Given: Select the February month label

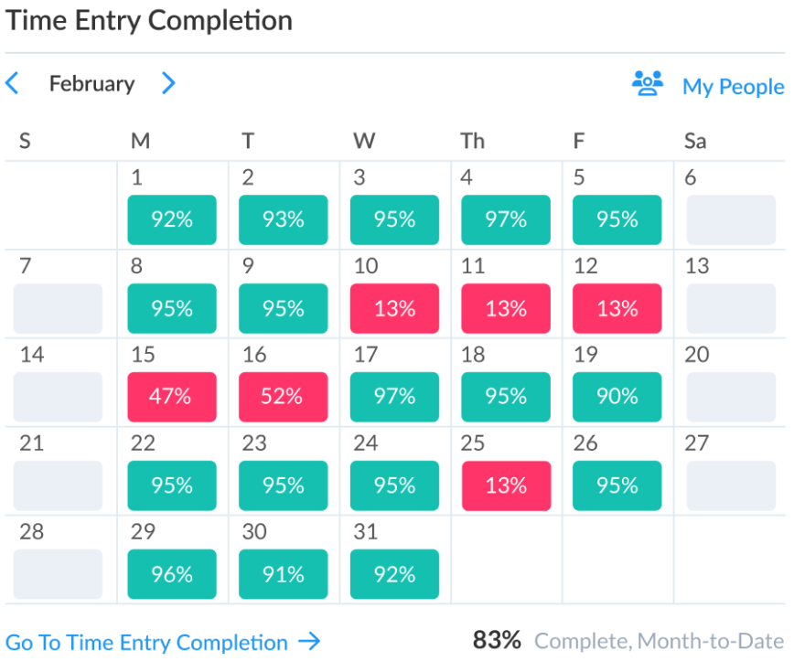Looking at the screenshot, I should (92, 83).
